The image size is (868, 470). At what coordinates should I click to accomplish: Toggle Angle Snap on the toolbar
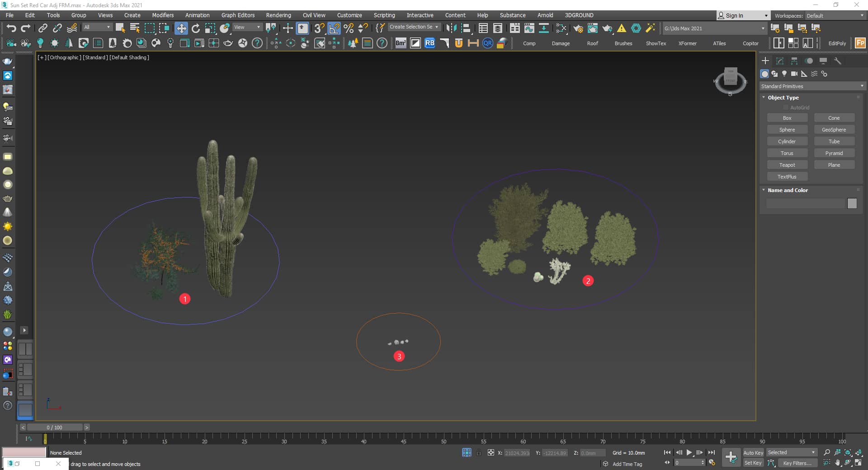[334, 28]
